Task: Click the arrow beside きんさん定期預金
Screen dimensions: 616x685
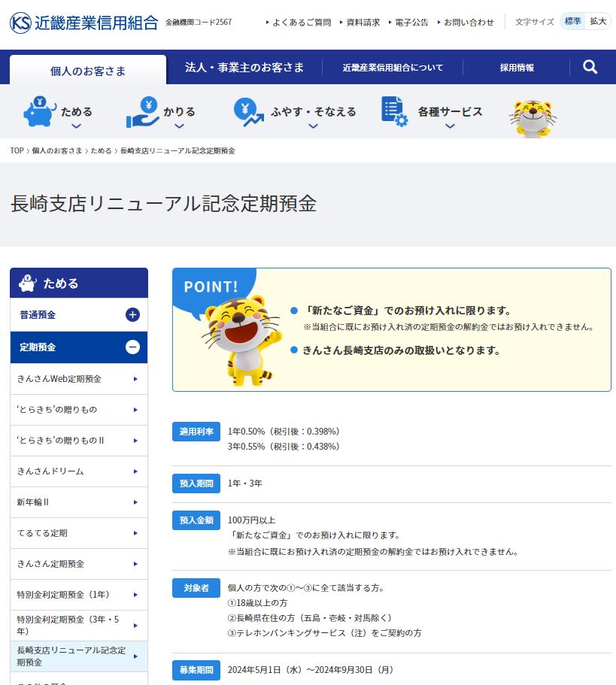Action: [135, 564]
